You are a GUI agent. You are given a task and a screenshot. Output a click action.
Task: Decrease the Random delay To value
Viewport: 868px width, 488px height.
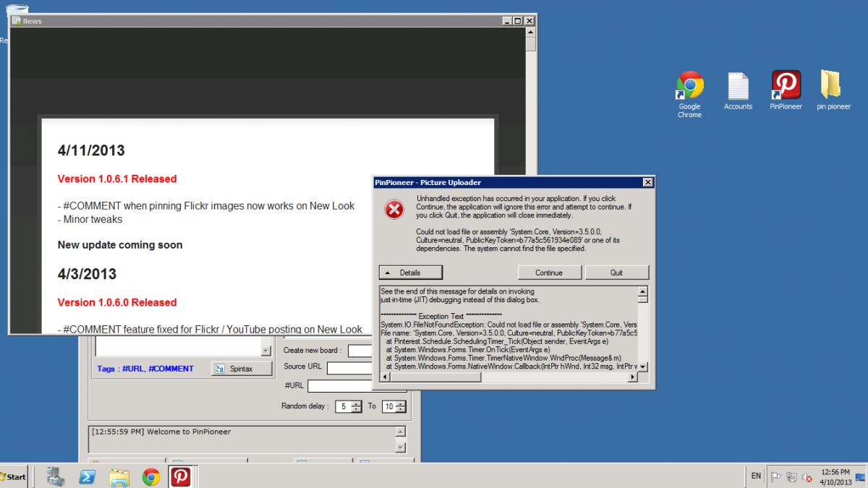[x=401, y=410]
